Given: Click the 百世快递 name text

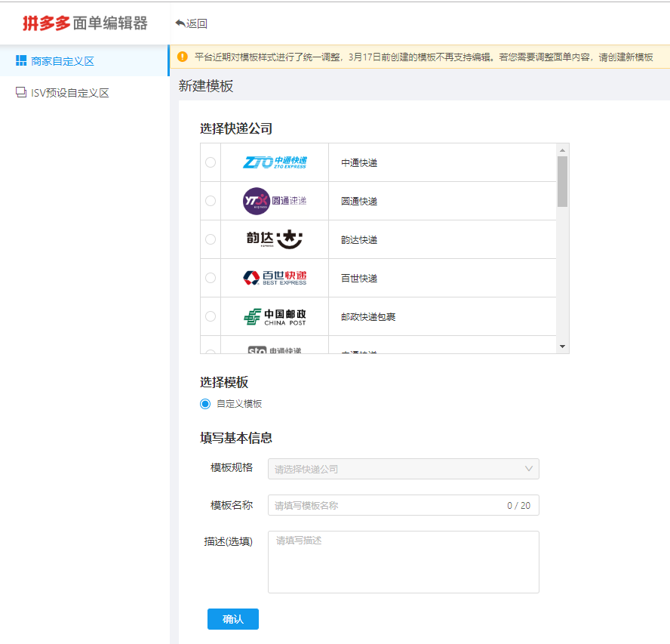Looking at the screenshot, I should 359,279.
